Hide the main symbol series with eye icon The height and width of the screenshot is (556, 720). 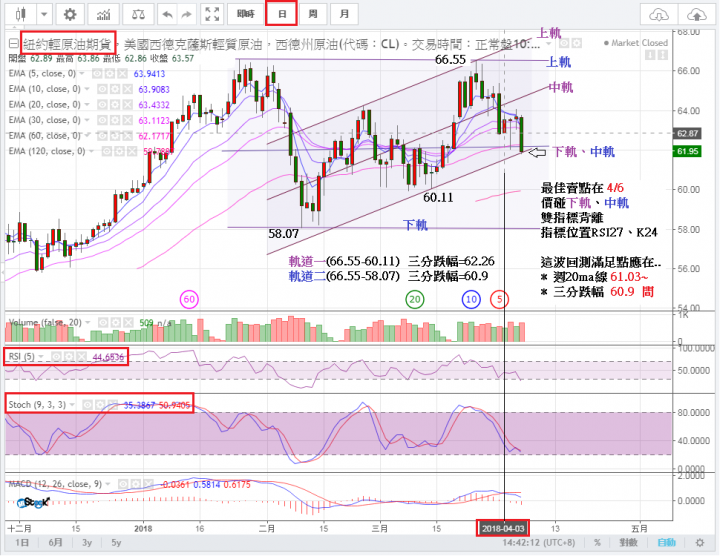coord(564,44)
